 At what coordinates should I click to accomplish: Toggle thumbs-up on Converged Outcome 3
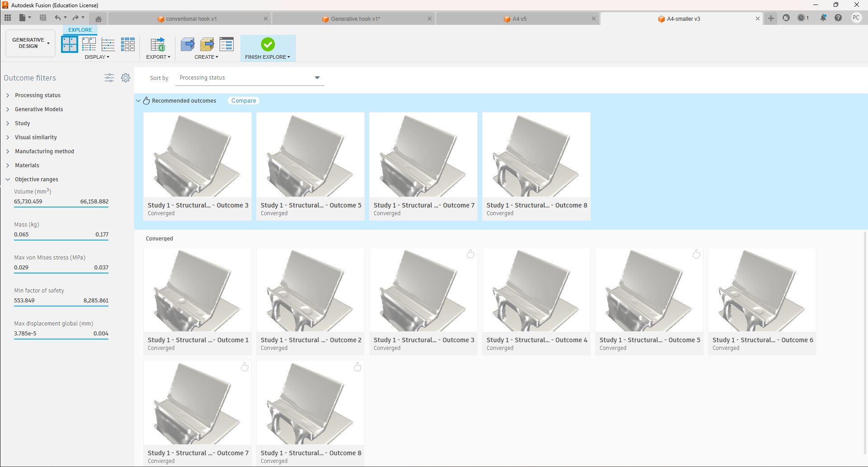pos(470,254)
